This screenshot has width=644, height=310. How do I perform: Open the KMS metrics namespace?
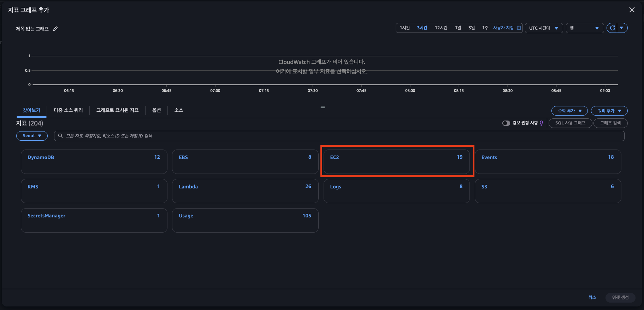pyautogui.click(x=94, y=191)
